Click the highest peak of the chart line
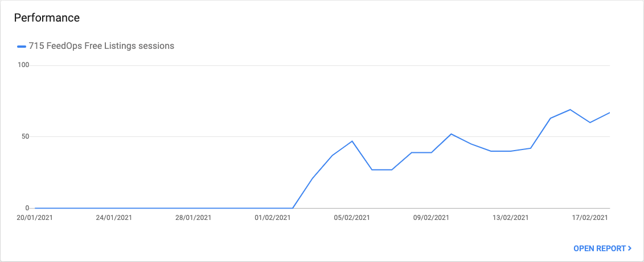The image size is (644, 262). click(570, 110)
